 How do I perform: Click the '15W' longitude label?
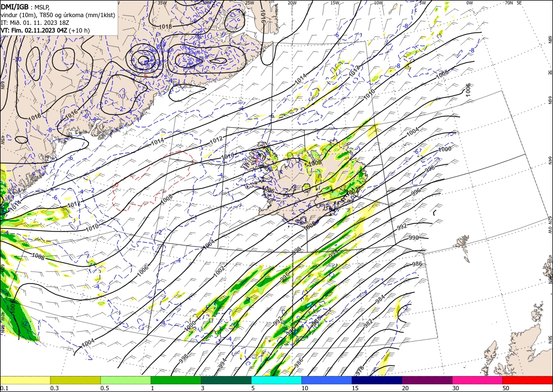point(335,3)
